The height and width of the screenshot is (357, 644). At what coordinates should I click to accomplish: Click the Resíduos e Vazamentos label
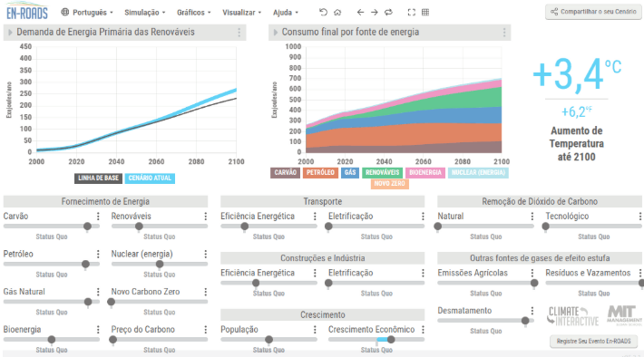pos(588,273)
